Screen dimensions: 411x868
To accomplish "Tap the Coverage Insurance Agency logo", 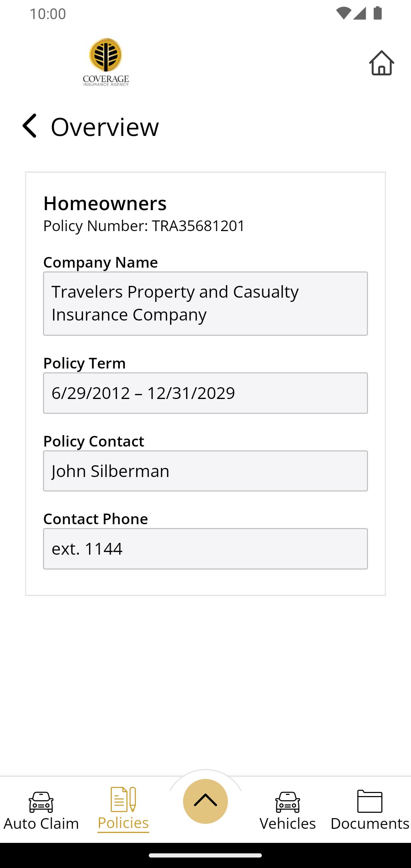I will point(106,62).
